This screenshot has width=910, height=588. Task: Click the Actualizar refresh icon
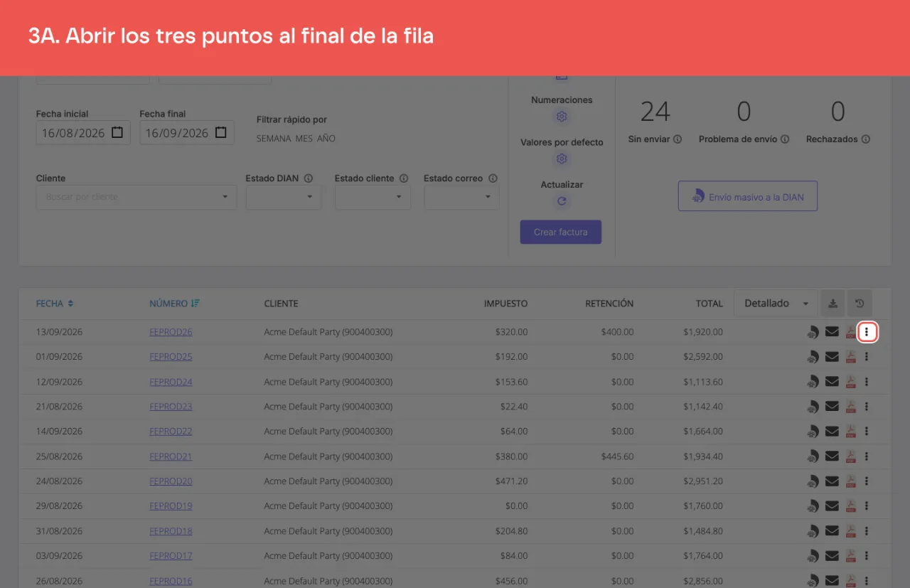562,201
